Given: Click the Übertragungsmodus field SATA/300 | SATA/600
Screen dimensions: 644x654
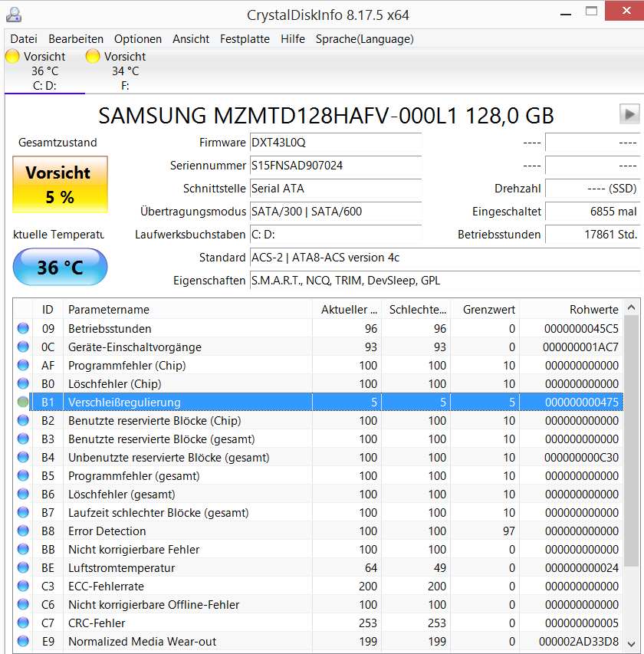Looking at the screenshot, I should coord(336,211).
